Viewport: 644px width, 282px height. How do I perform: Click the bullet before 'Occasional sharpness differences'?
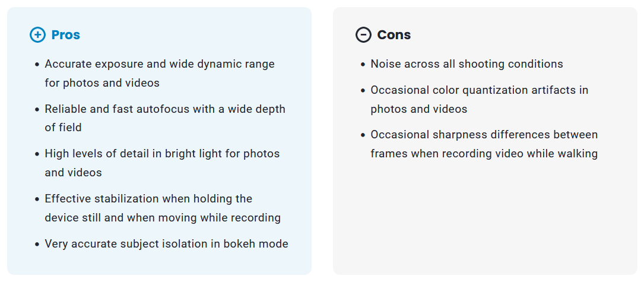pyautogui.click(x=363, y=135)
